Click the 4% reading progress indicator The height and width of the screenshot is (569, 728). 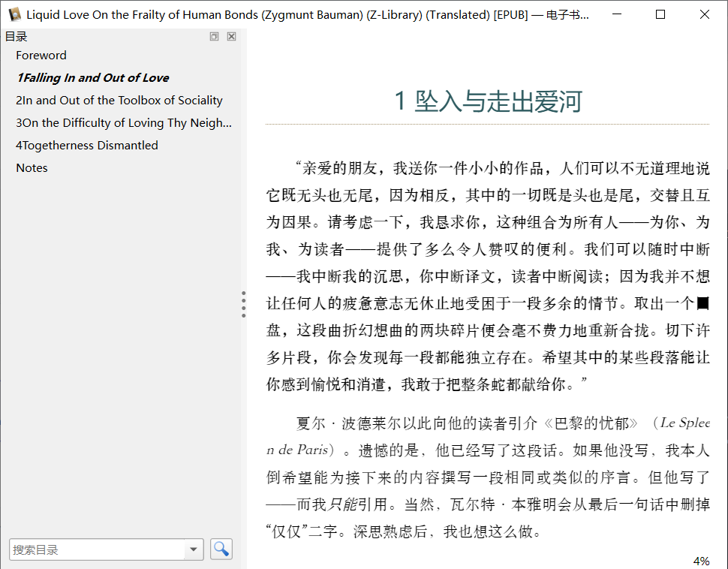701,561
